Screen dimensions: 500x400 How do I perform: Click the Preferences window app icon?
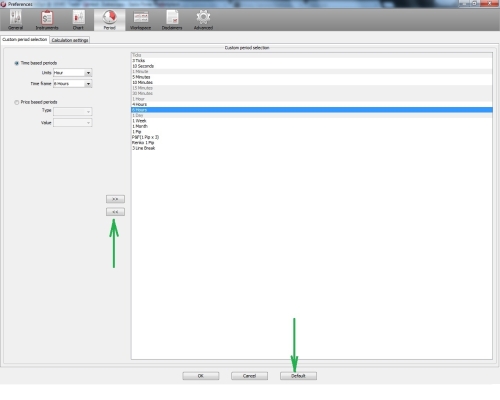click(4, 4)
